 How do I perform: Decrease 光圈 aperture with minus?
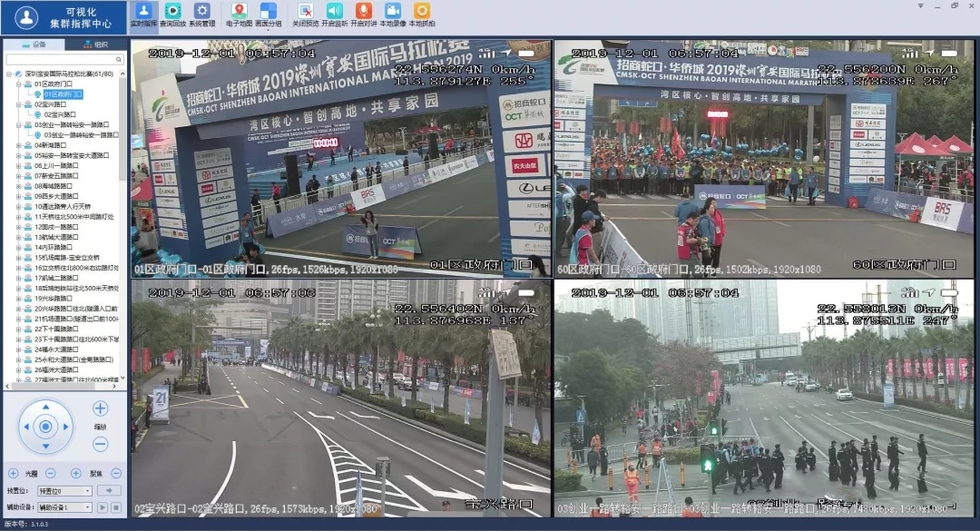(51, 474)
